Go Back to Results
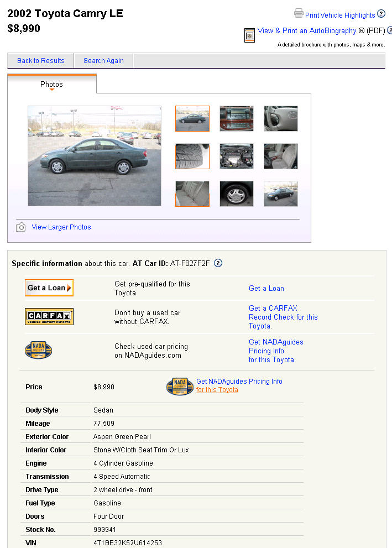The width and height of the screenshot is (392, 548). pyautogui.click(x=40, y=60)
